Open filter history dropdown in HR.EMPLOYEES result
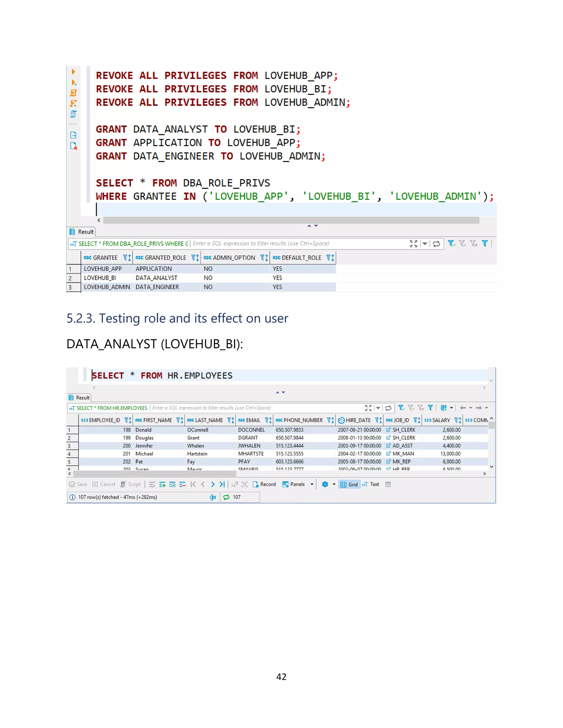Image resolution: width=563 pixels, height=728 pixels. [x=378, y=408]
